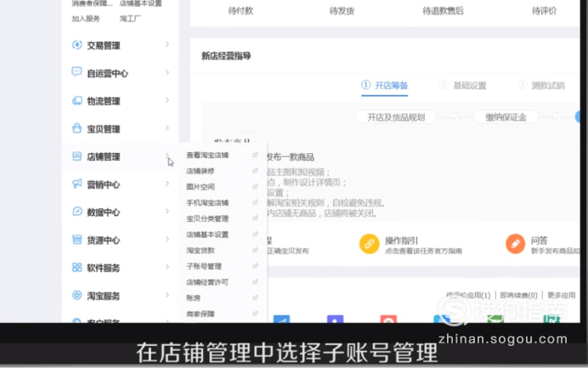This screenshot has width=588, height=368.
Task: Click the 加入服务 shortcut link
Action: tap(86, 19)
